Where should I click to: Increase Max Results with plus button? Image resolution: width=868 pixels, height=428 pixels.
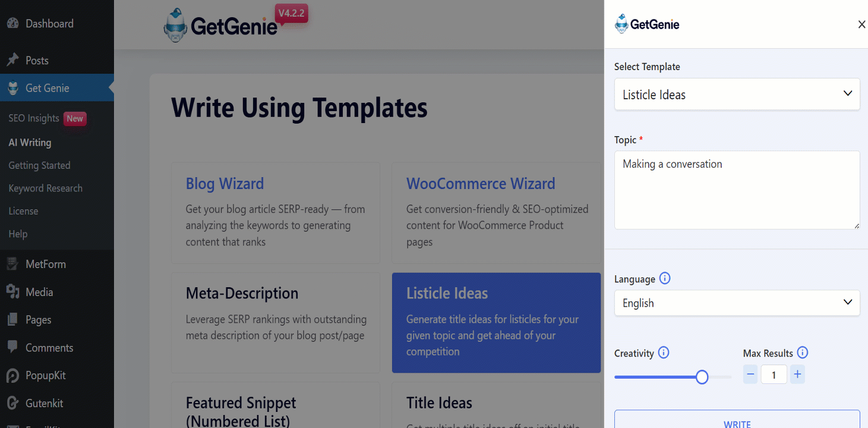point(797,374)
